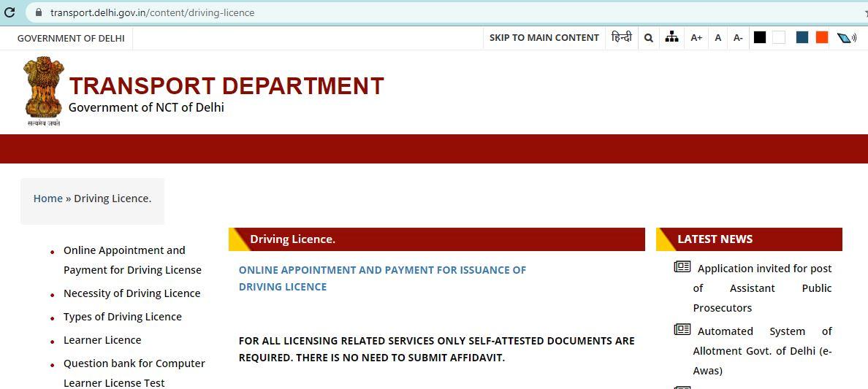
Task: Apply the blue color theme swatch
Action: (x=802, y=37)
